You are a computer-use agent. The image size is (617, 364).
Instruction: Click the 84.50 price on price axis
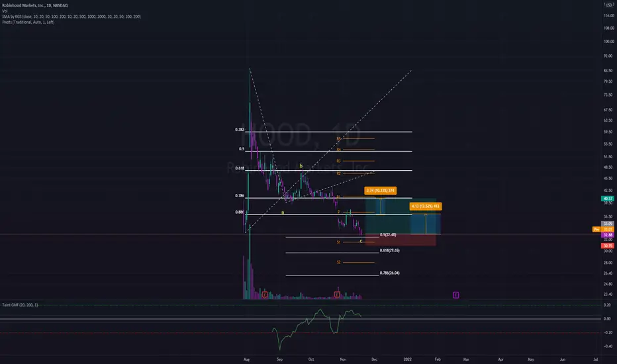tap(608, 71)
